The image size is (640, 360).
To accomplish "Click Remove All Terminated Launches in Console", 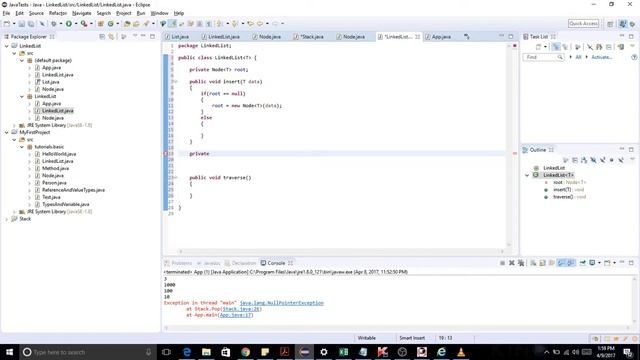I will [x=521, y=263].
